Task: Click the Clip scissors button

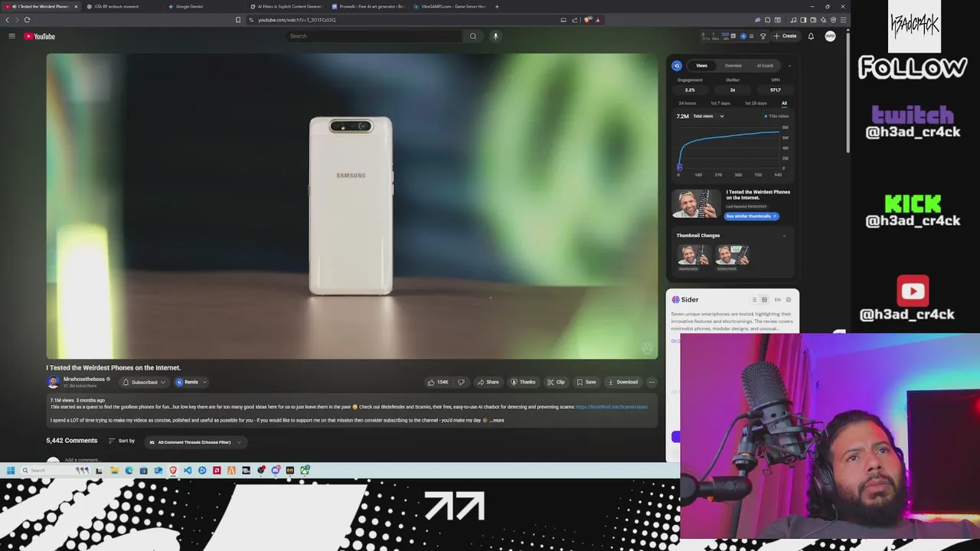Action: [x=556, y=382]
